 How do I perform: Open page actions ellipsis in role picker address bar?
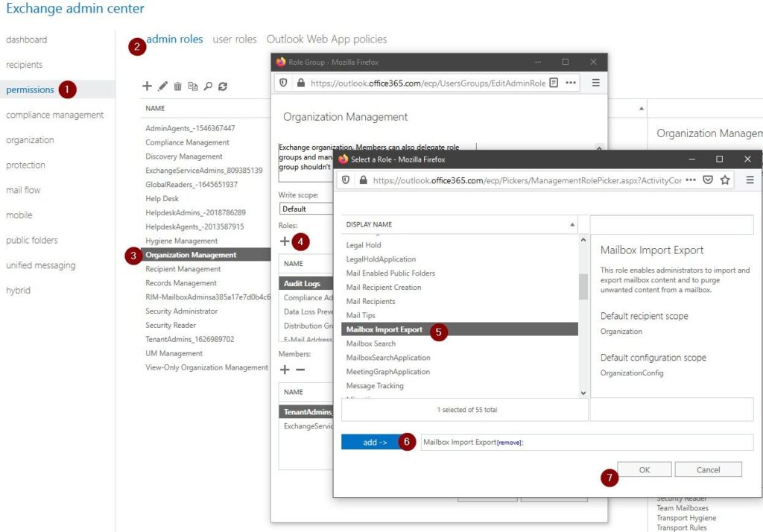(691, 180)
